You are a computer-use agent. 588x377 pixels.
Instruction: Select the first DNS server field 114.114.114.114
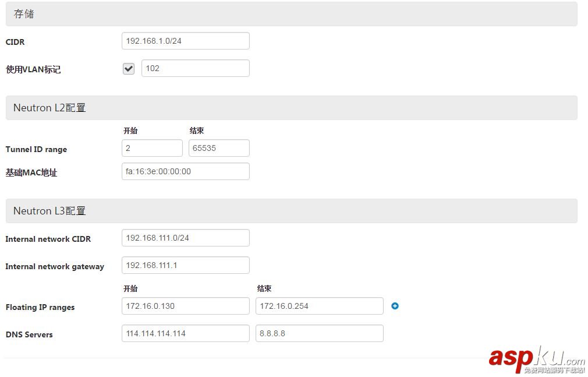[185, 333]
